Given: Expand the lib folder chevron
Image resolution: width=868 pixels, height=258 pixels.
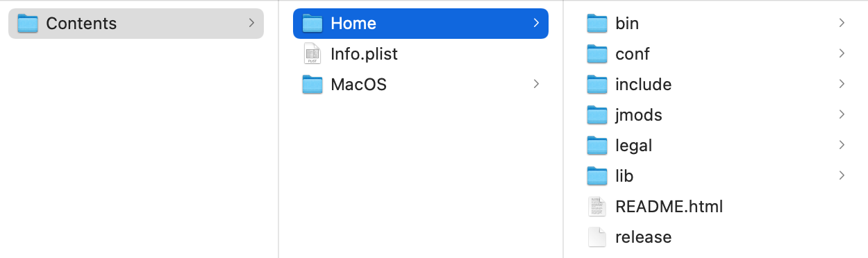Looking at the screenshot, I should coord(842,175).
